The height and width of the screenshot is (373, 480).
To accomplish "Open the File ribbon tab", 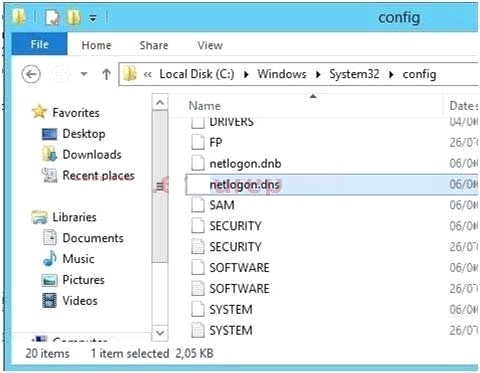I will click(x=39, y=44).
